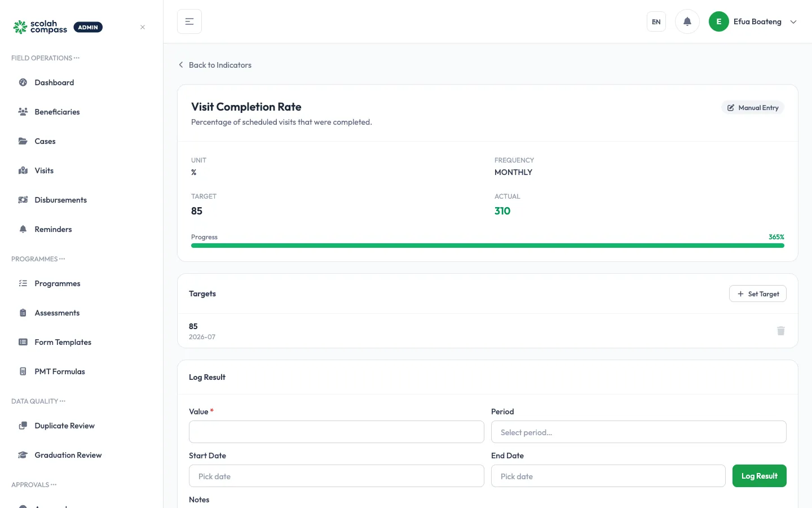Toggle the hamburger menu button
Viewport: 812px width, 508px height.
point(189,21)
